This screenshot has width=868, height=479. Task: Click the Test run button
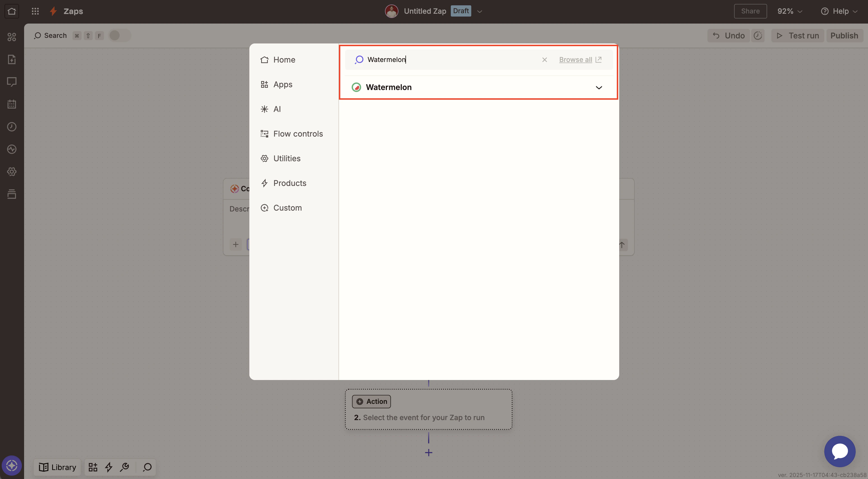click(798, 35)
